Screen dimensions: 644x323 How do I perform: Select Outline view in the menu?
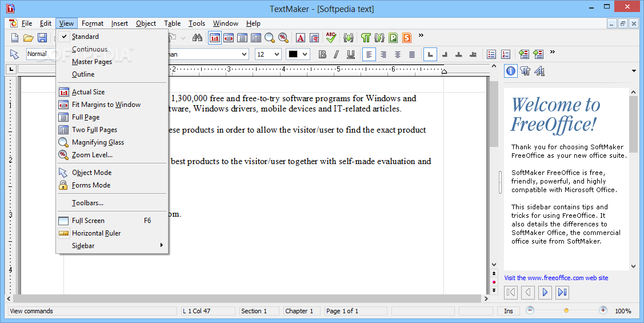(x=112, y=74)
